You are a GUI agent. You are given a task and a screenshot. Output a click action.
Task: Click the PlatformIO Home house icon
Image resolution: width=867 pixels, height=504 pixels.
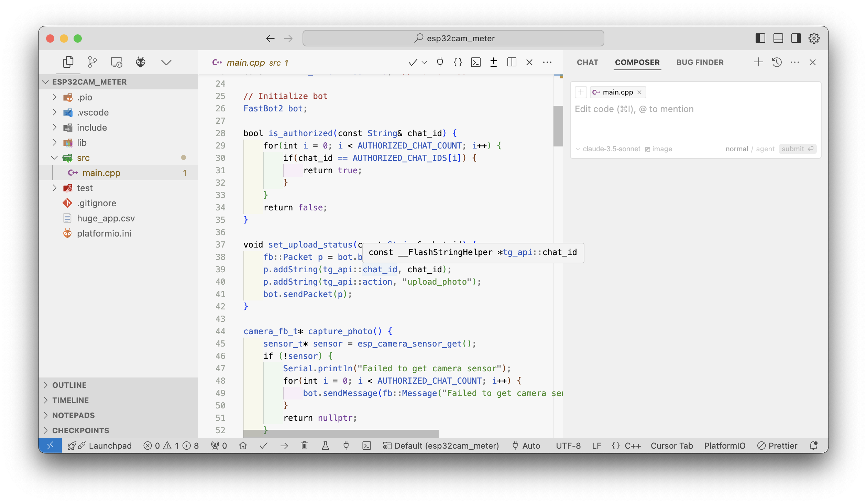tap(243, 446)
